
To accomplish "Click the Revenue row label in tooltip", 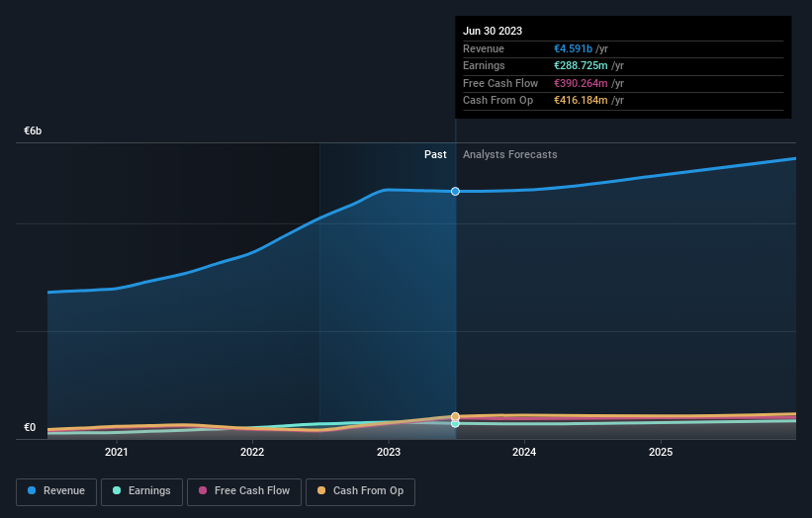I will [x=484, y=48].
